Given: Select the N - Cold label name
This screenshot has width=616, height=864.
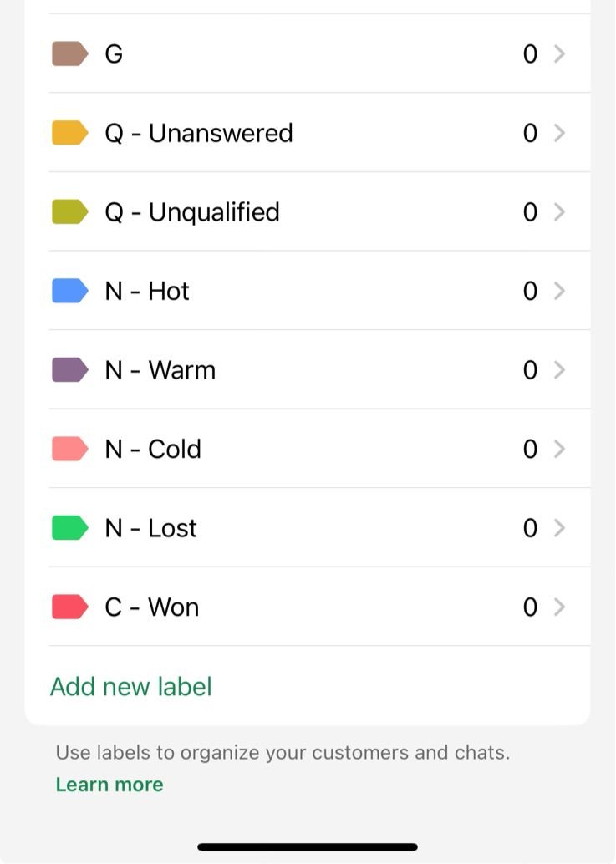Looking at the screenshot, I should tap(153, 449).
